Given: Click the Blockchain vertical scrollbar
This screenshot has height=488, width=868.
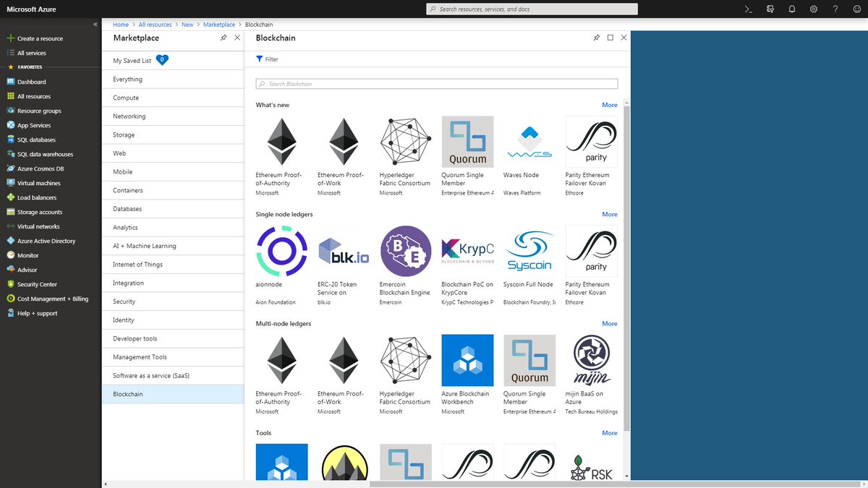Looking at the screenshot, I should (x=626, y=267).
